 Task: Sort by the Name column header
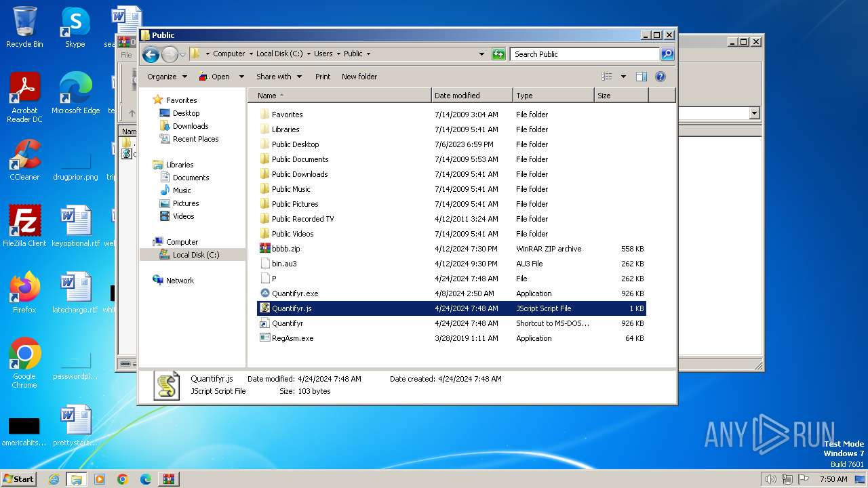(340, 96)
